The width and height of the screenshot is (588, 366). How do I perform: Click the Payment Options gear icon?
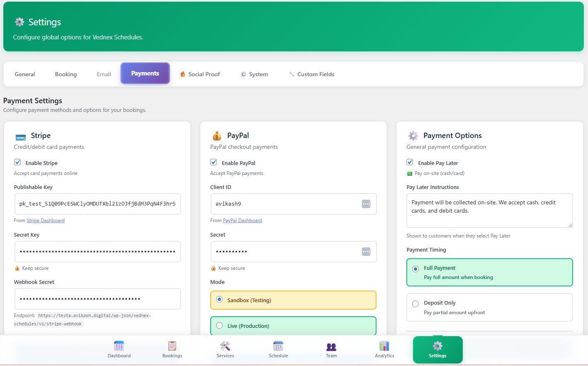[x=413, y=136]
